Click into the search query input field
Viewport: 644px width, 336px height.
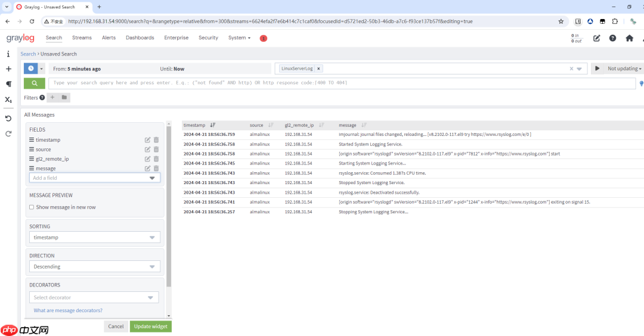340,83
